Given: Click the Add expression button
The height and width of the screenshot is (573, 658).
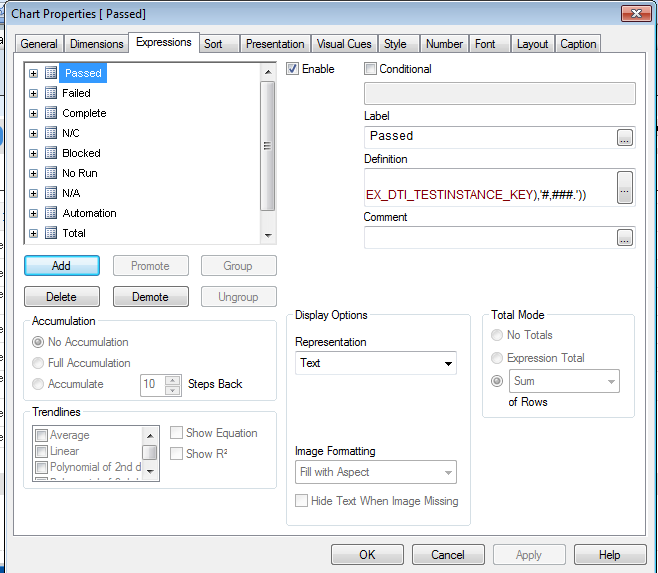Looking at the screenshot, I should click(62, 266).
